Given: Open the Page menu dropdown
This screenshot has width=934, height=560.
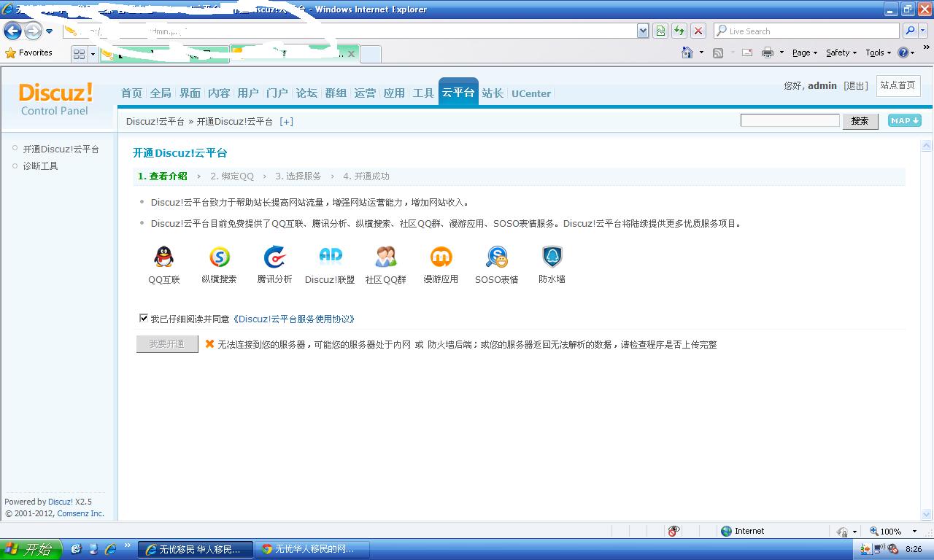Looking at the screenshot, I should pos(806,52).
